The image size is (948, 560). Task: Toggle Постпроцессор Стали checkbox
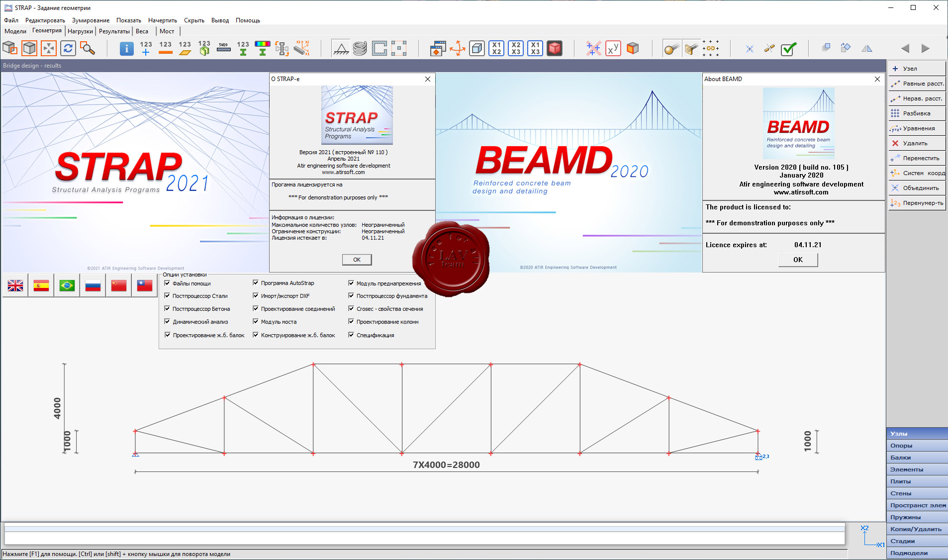tap(168, 296)
